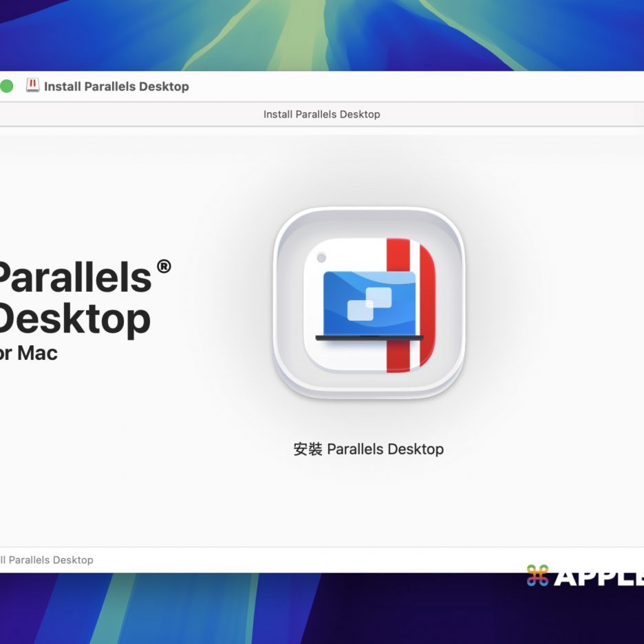Image resolution: width=644 pixels, height=644 pixels.
Task: Click the large Parallels word in the logo
Action: 74,278
